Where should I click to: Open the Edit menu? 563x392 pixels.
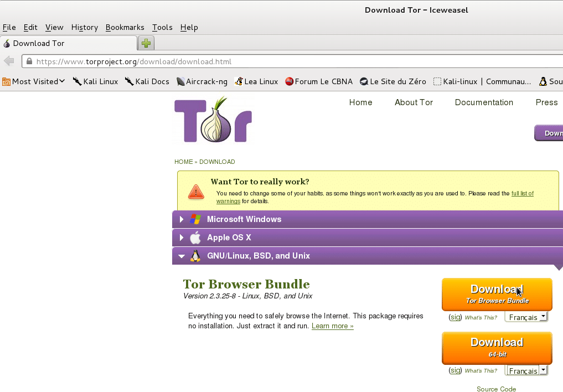[30, 27]
